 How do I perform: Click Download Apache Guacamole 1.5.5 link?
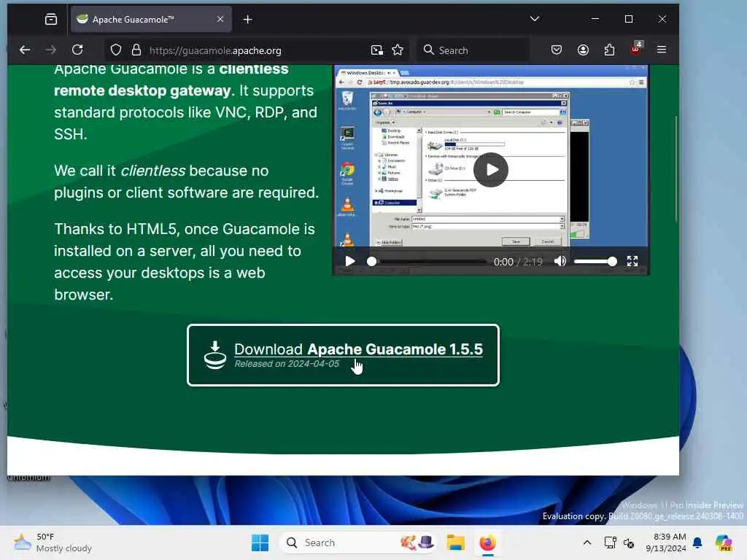pyautogui.click(x=358, y=349)
